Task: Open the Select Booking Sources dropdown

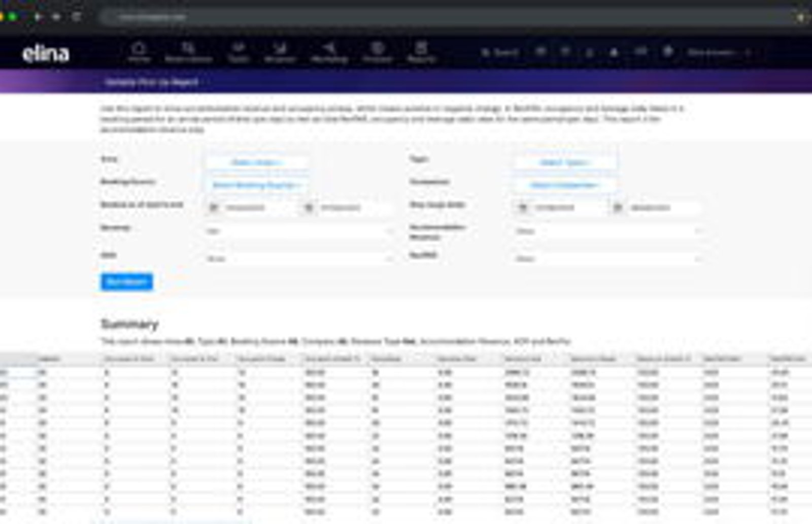Action: click(x=257, y=185)
